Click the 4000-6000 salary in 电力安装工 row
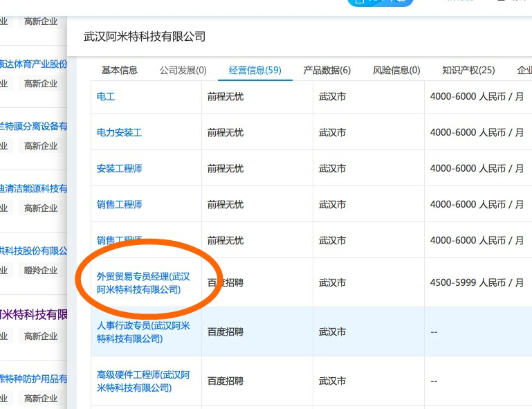Screen dimensions: 532x409 click(477, 132)
